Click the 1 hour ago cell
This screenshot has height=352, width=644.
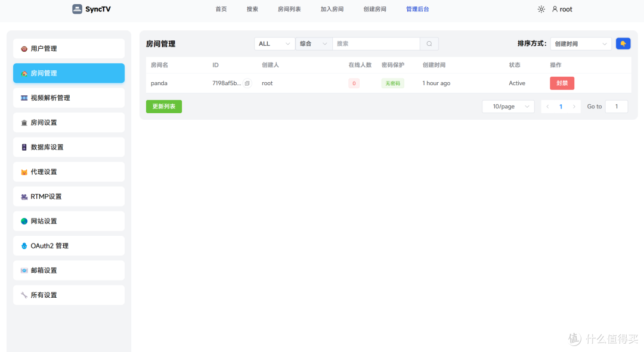point(436,83)
